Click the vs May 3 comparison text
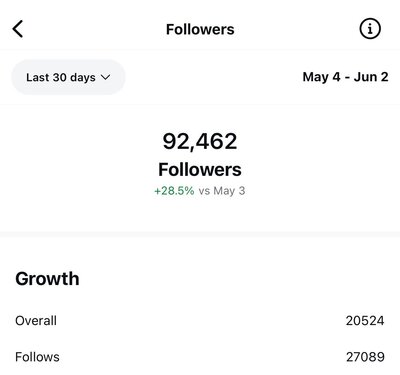The width and height of the screenshot is (400, 375). coord(222,191)
